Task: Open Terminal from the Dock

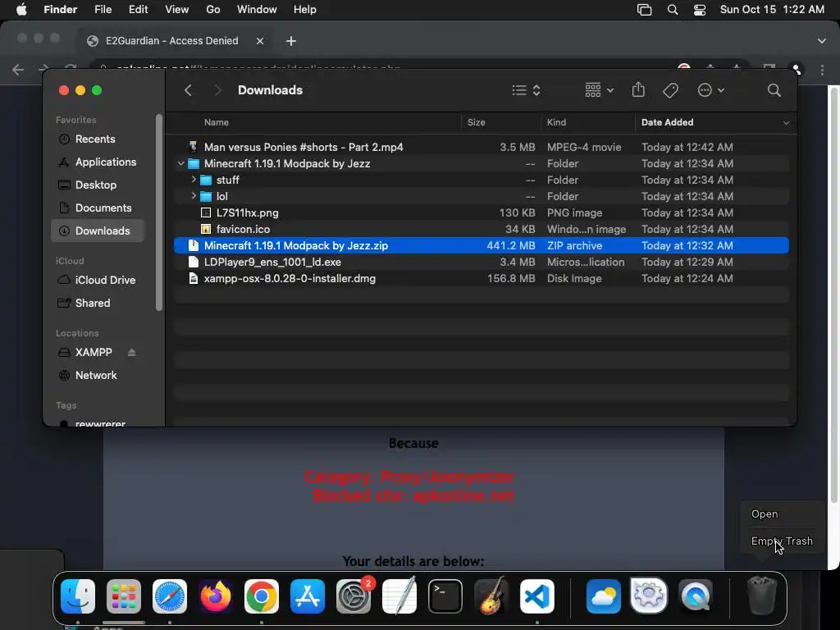Action: (445, 596)
